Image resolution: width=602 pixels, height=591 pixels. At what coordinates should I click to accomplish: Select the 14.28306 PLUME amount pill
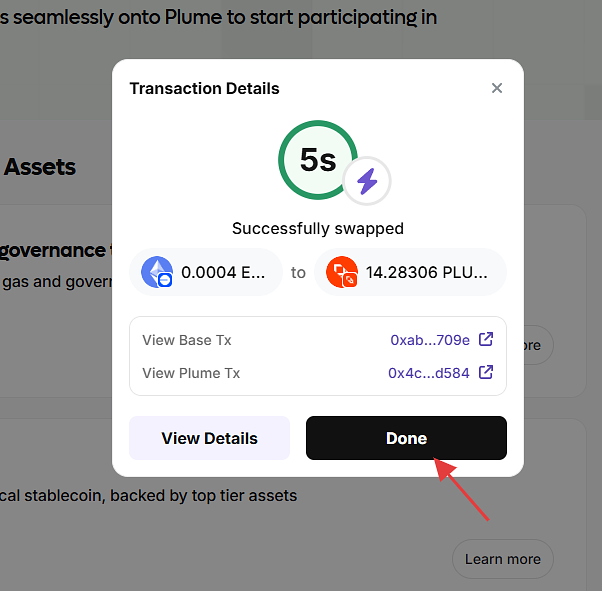(410, 272)
